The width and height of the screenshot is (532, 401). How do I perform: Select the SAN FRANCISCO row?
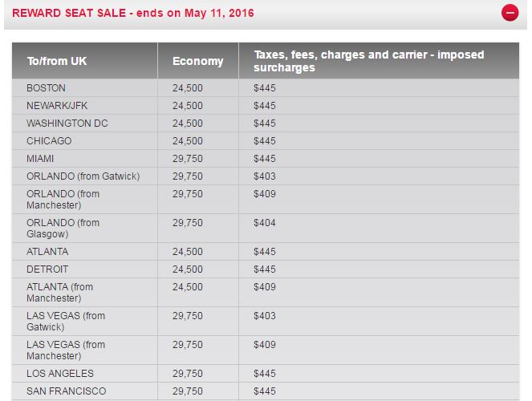tap(66, 391)
